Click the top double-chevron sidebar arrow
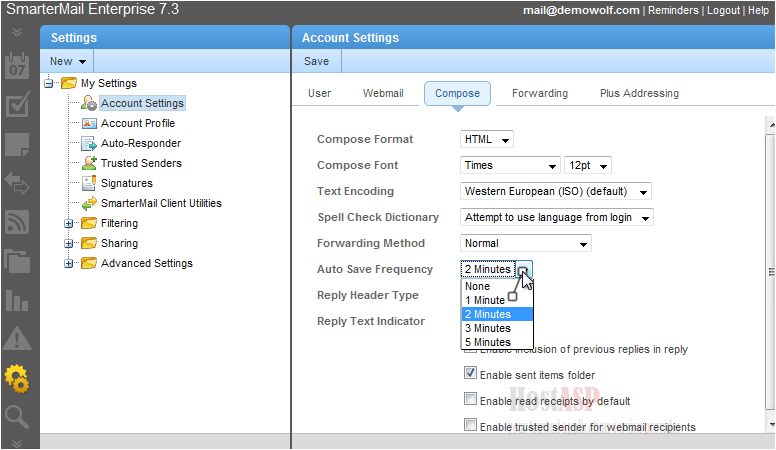The width and height of the screenshot is (776, 450). 17,32
